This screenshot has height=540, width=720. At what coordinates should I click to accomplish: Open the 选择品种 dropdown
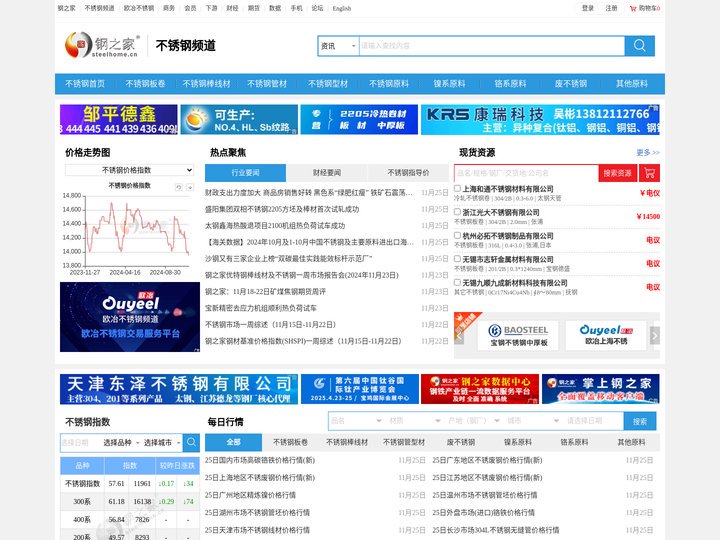point(121,443)
